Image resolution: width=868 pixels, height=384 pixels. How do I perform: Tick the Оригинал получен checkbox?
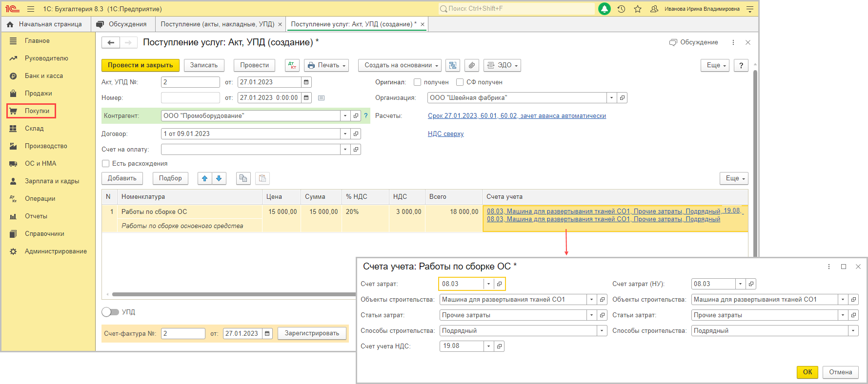point(417,82)
